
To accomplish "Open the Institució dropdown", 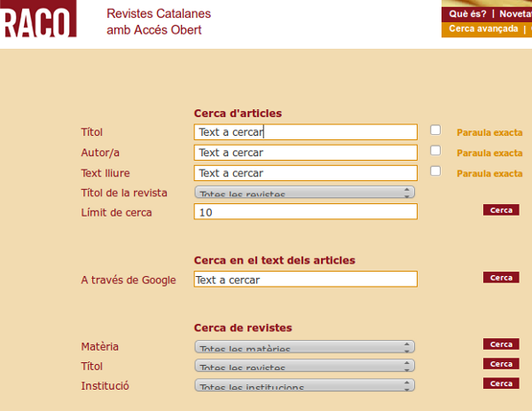I will [304, 385].
